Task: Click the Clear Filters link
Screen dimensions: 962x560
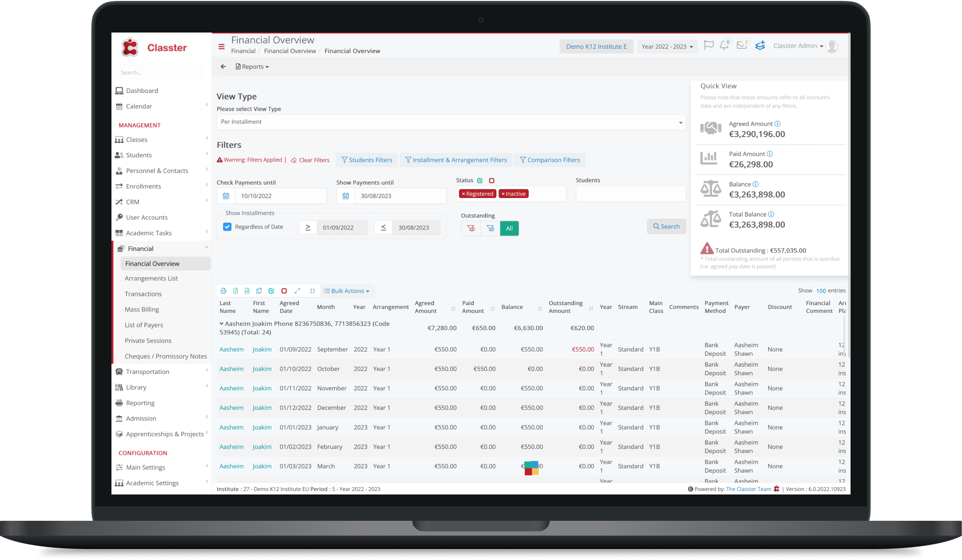Action: [x=310, y=160]
